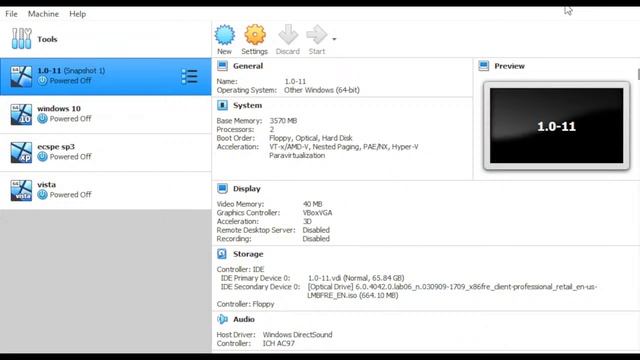Open the Audio settings heading link
The height and width of the screenshot is (360, 640).
click(244, 319)
